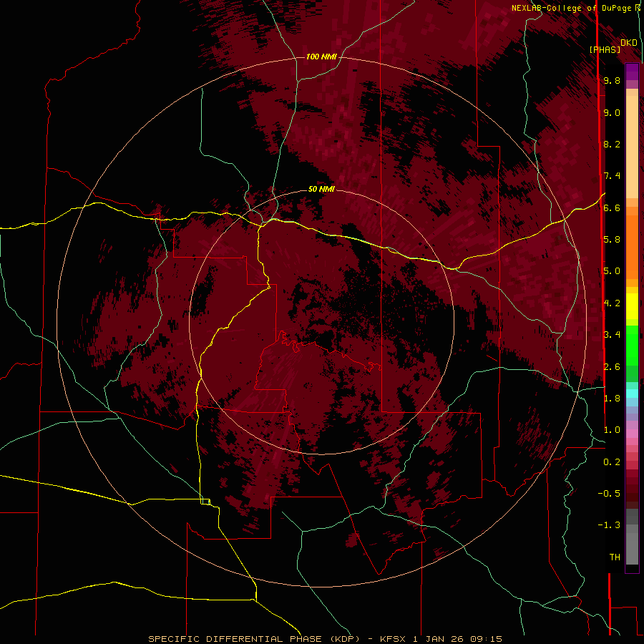Click the 100 NMI range ring label
Image resolution: width=644 pixels, height=644 pixels.
tap(321, 57)
